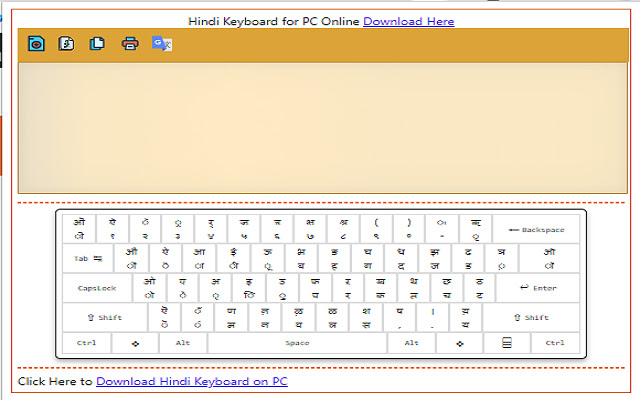The image size is (640, 400).
Task: Click the Space bar key
Action: click(297, 343)
